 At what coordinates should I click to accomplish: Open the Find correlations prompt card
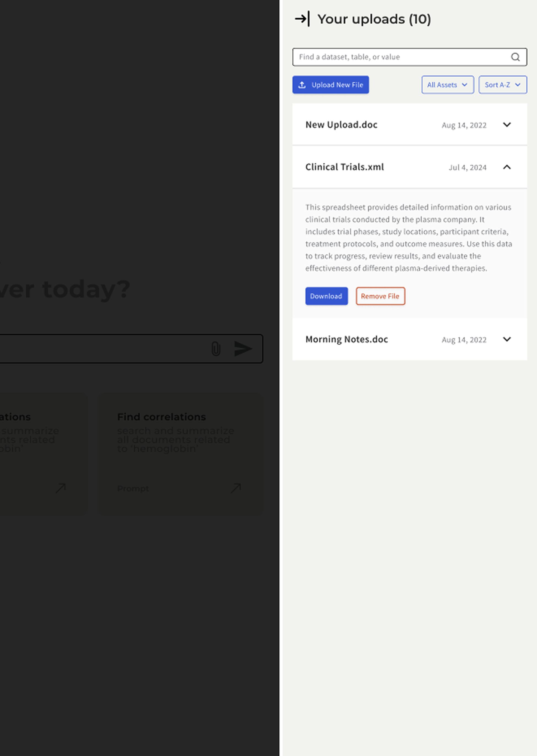(x=180, y=453)
